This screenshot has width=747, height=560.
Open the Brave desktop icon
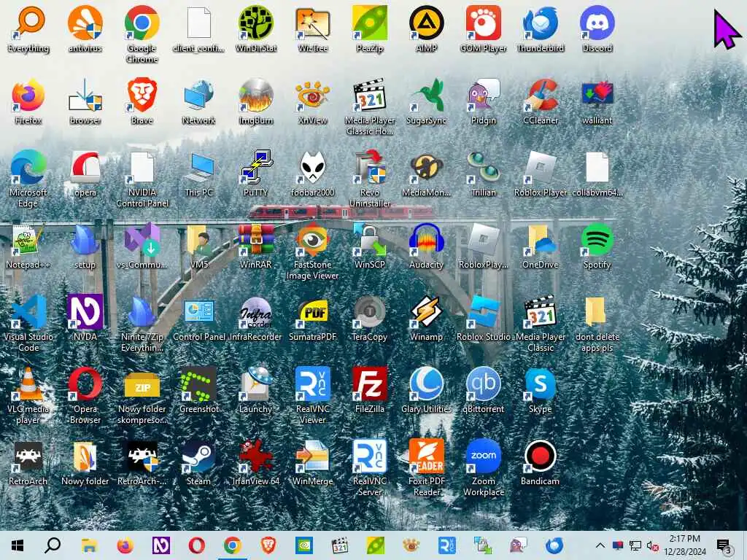[142, 101]
